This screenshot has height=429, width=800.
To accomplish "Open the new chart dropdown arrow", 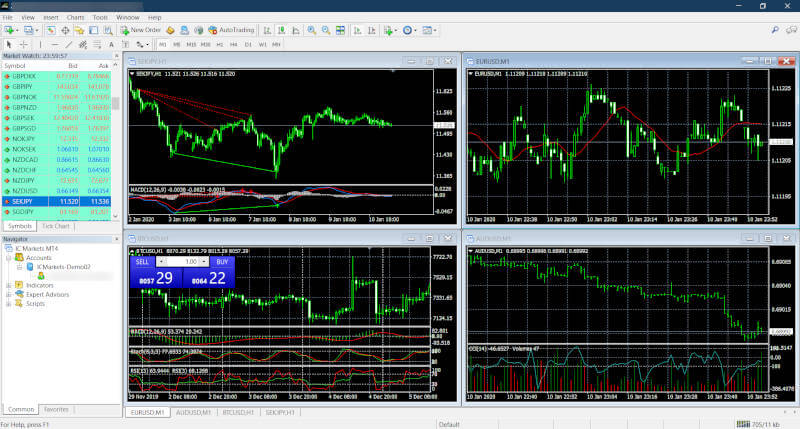I will coord(20,31).
